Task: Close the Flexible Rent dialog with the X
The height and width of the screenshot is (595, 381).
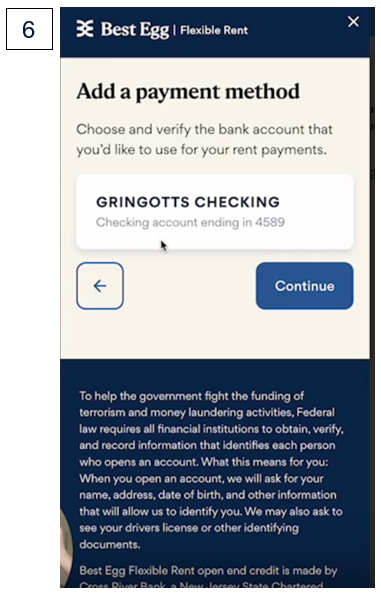Action: click(353, 22)
